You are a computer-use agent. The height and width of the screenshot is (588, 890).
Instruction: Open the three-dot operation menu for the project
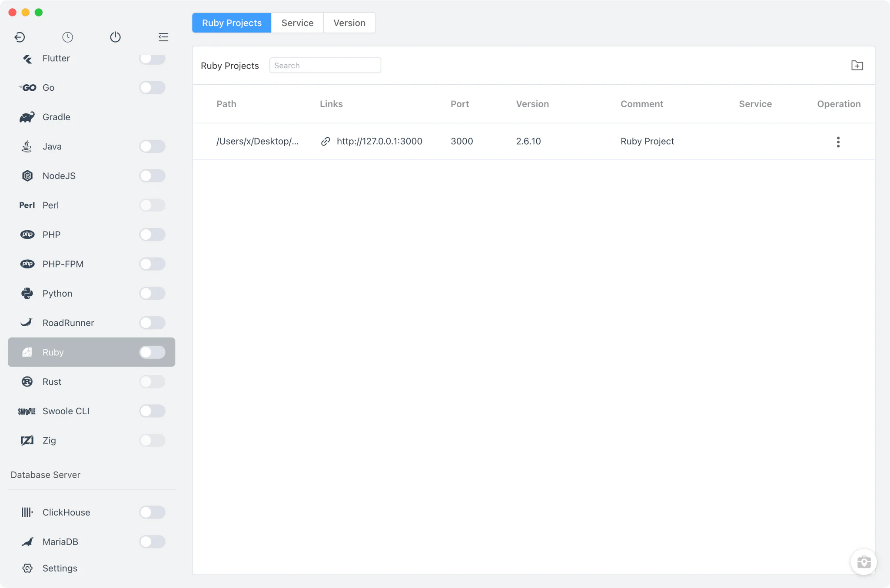click(838, 142)
